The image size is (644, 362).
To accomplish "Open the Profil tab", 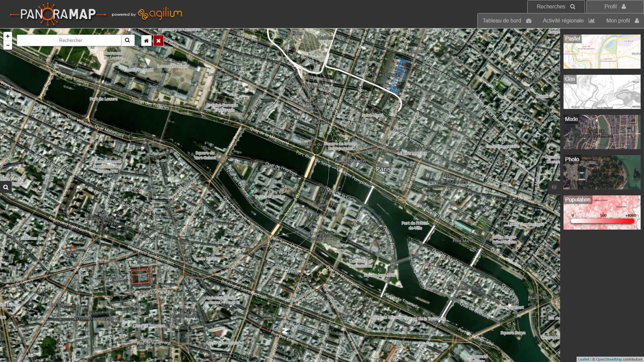I will pos(615,7).
